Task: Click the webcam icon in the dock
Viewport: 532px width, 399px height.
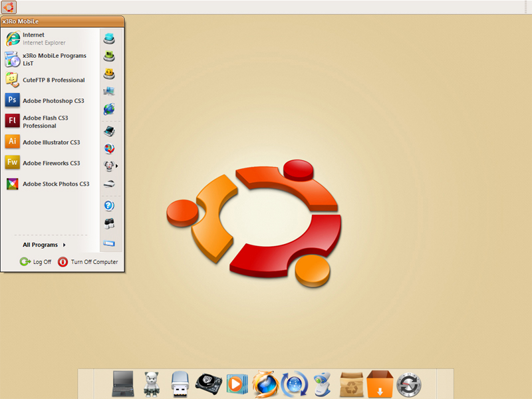Action: 322,384
